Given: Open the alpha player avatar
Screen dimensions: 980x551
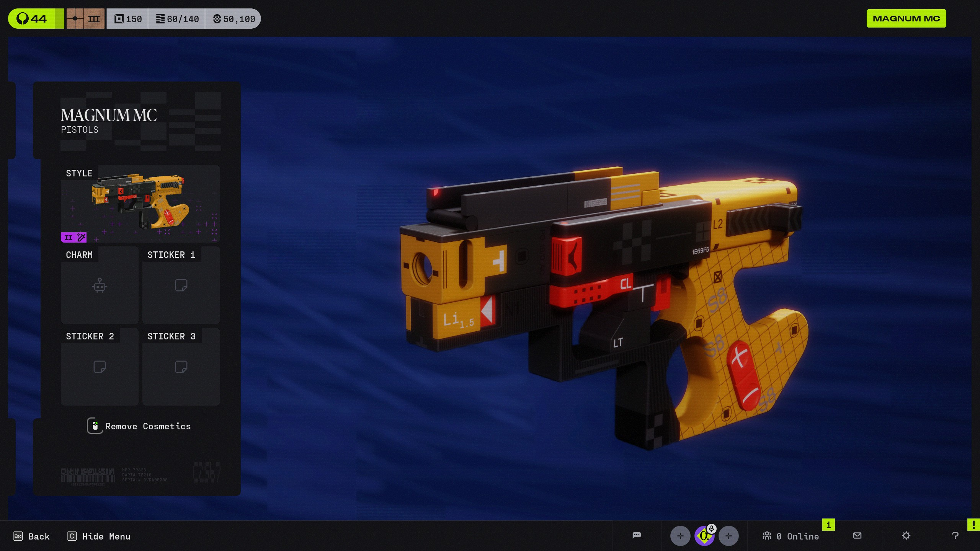Looking at the screenshot, I should coord(704,537).
